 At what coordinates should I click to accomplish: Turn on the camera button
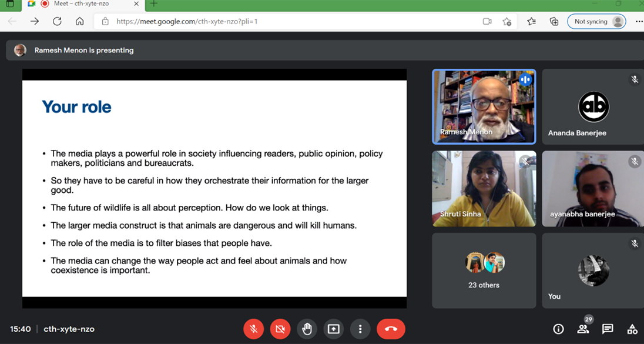tap(280, 329)
